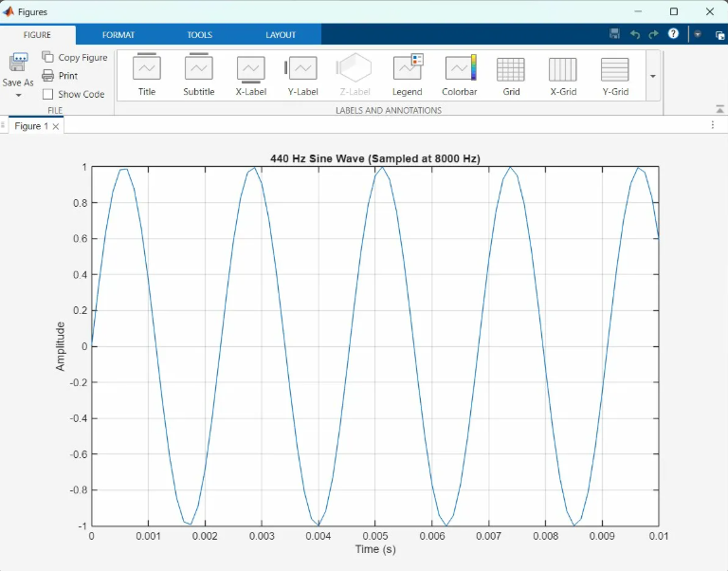The image size is (728, 571).
Task: Click the Time (s) x-axis label
Action: click(x=375, y=549)
